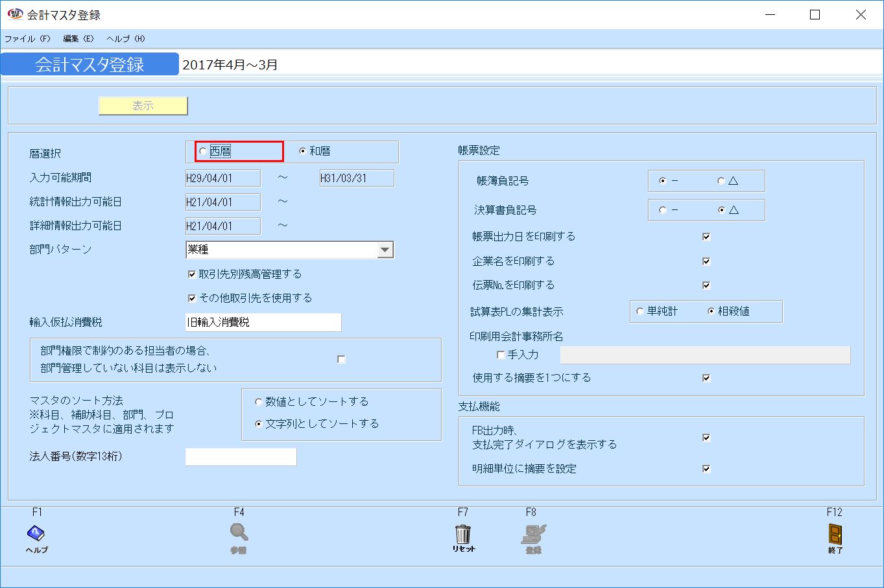Open the ファイル menu
This screenshot has height=588, width=884.
[x=27, y=38]
